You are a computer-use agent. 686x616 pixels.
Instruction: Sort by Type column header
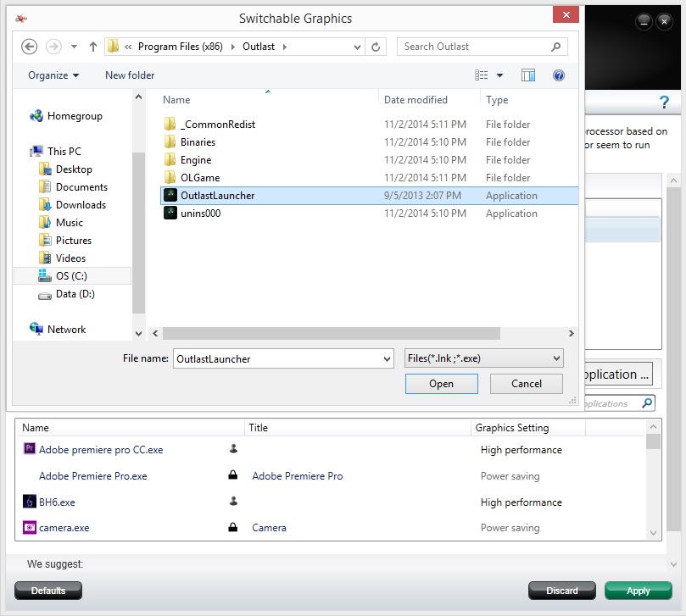click(x=497, y=100)
